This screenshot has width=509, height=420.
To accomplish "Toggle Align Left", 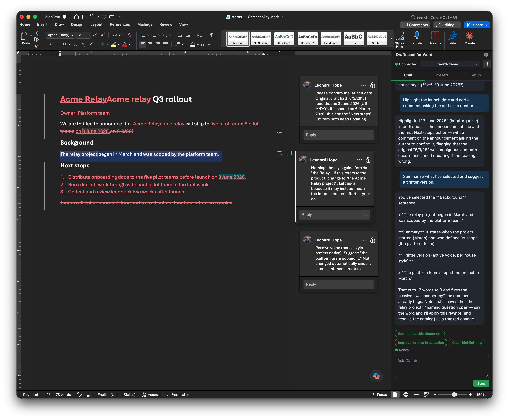I will 143,44.
